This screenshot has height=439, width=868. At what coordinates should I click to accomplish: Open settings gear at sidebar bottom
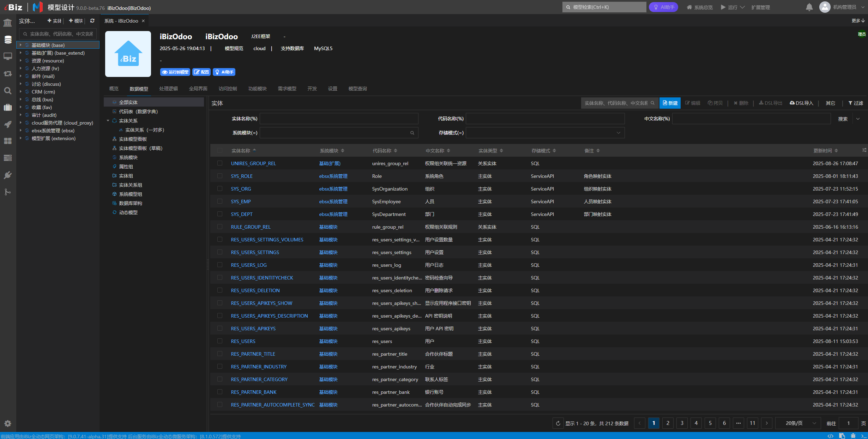pyautogui.click(x=8, y=423)
